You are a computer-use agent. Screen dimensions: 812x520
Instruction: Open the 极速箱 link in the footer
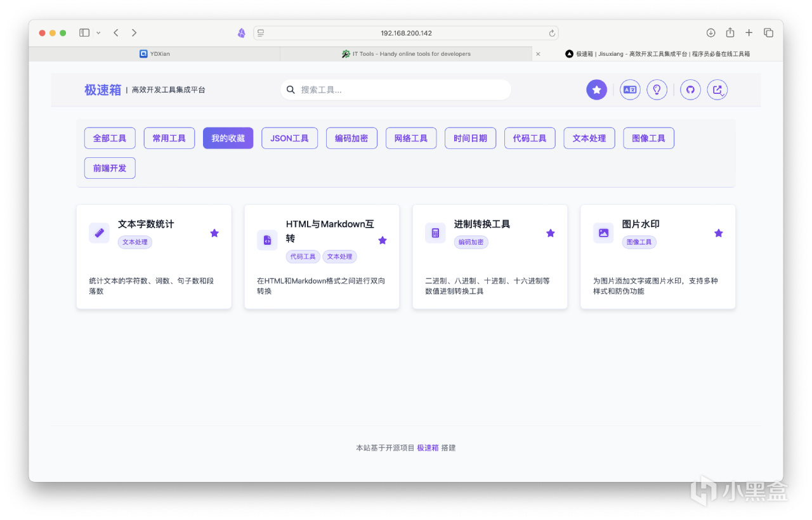[x=428, y=448]
